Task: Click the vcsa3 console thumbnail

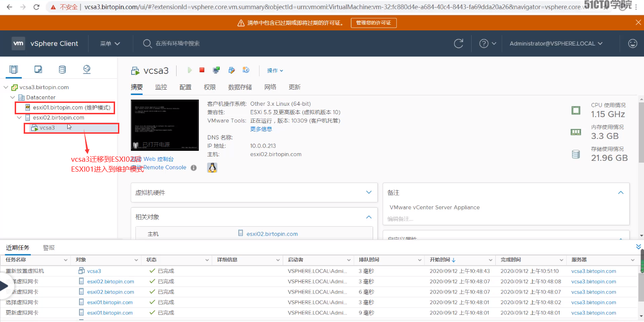Action: [x=165, y=125]
